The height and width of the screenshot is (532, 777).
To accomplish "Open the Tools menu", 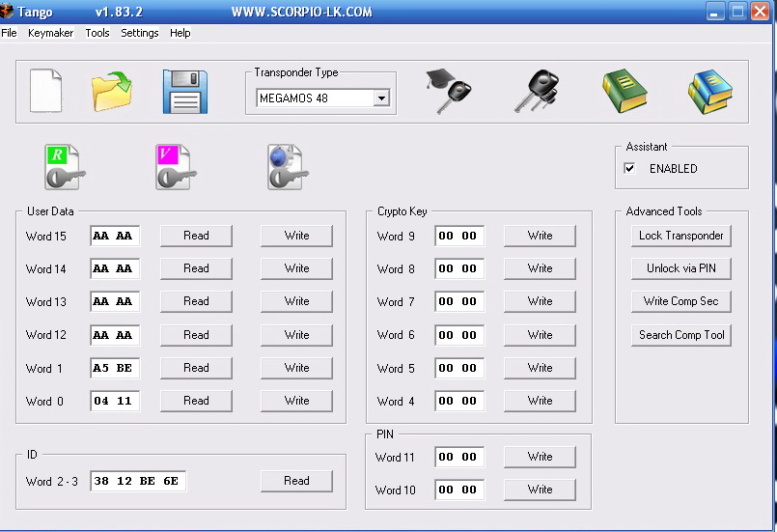I will [x=97, y=33].
